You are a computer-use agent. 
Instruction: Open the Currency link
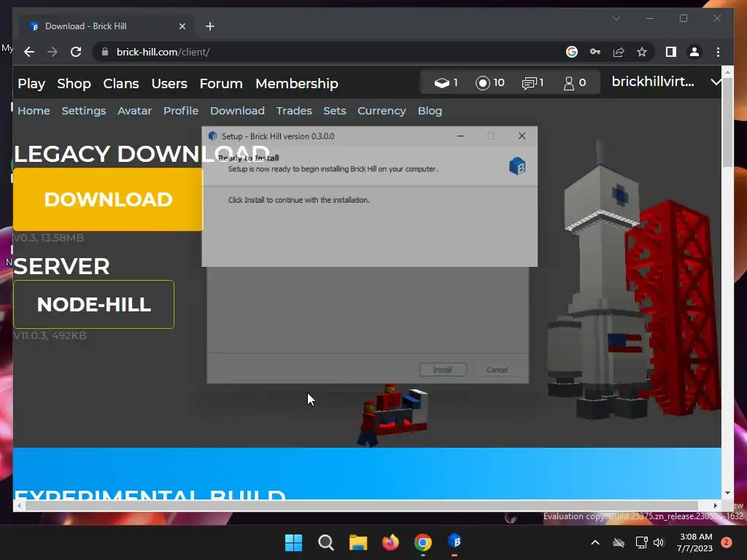coord(382,111)
